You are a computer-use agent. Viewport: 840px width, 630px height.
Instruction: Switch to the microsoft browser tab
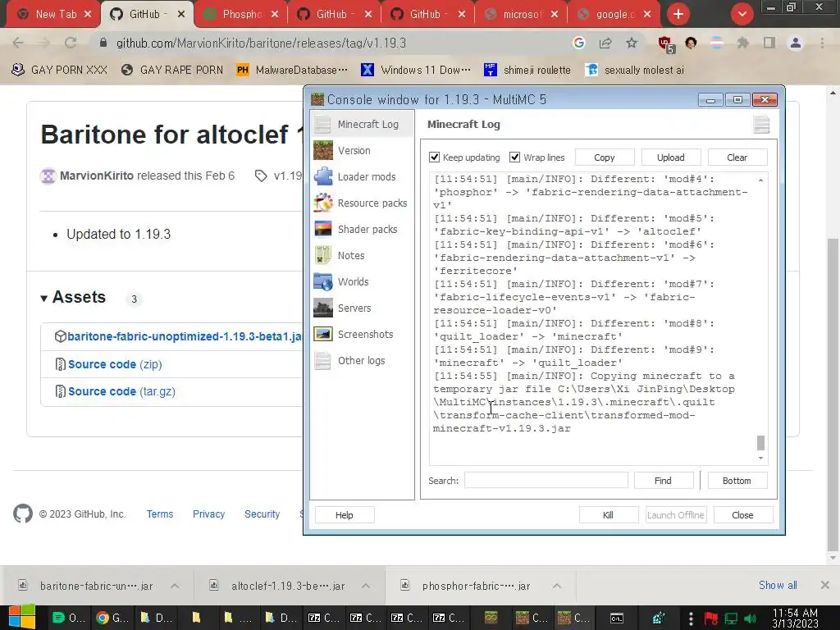coord(521,15)
